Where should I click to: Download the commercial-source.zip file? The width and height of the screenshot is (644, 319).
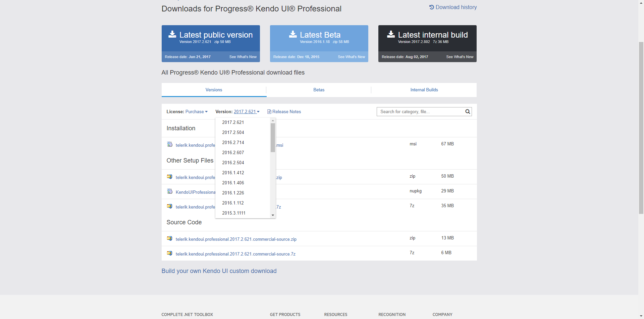[x=236, y=239]
